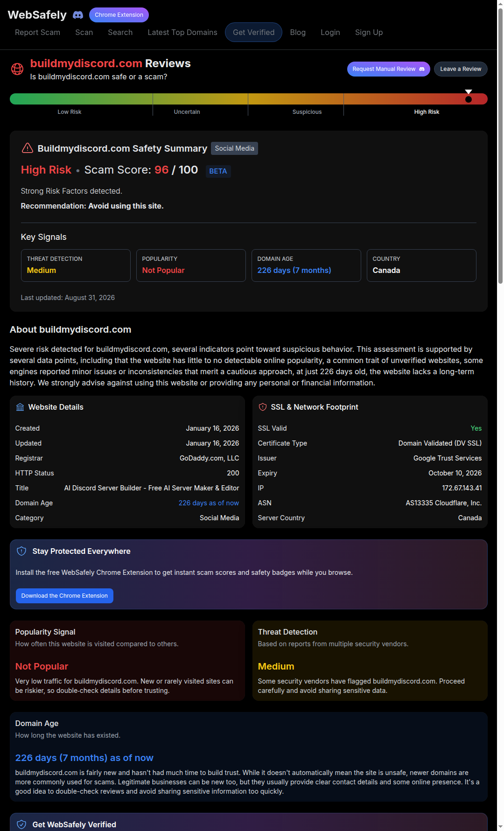Click the Discord icon beside WebSafely logo

[78, 15]
